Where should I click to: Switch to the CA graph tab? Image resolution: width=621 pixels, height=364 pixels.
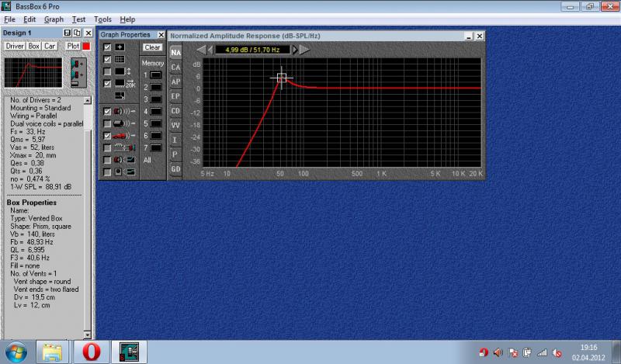coord(175,68)
